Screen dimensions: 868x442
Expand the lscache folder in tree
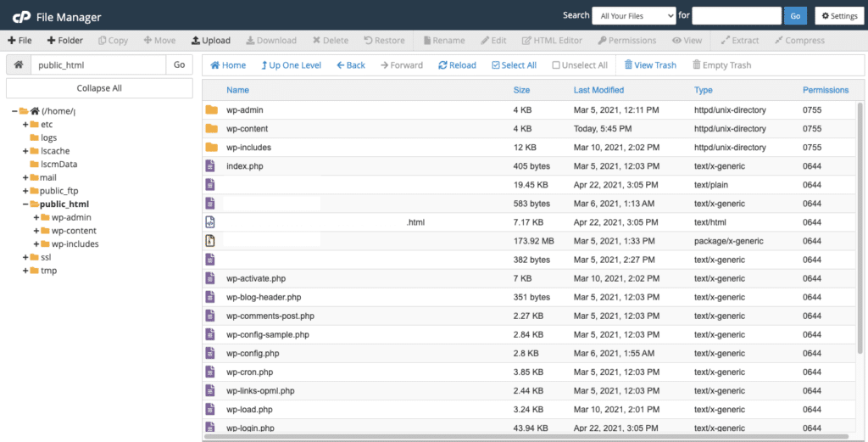(x=25, y=151)
